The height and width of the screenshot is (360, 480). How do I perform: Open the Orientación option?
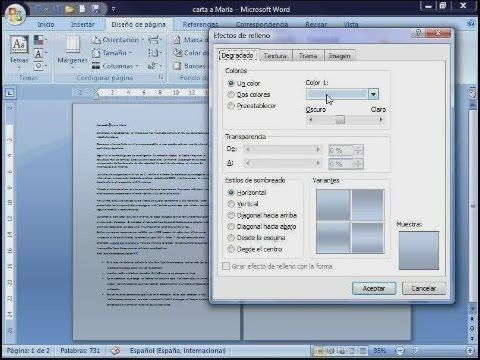click(118, 40)
